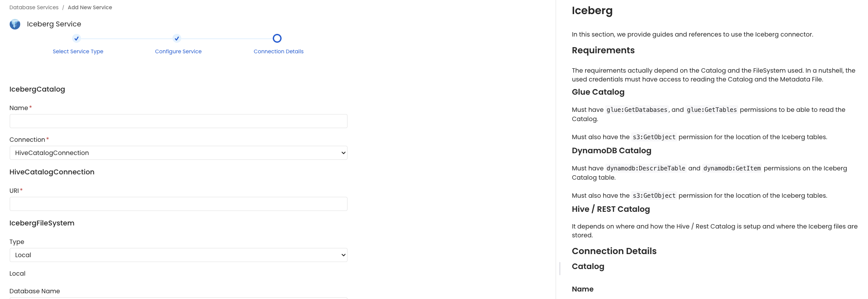
Task: Click the Connection Details heading in docs
Action: click(x=614, y=251)
